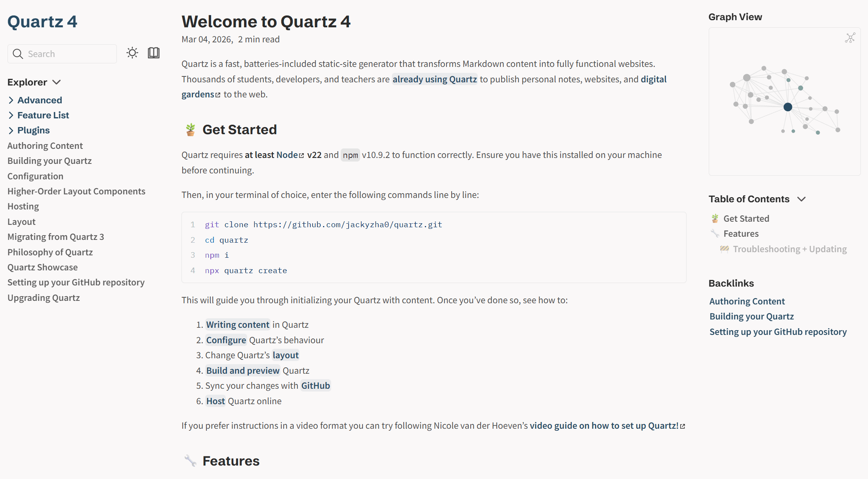Image resolution: width=868 pixels, height=479 pixels.
Task: Click the large center node in graph
Action: [788, 107]
